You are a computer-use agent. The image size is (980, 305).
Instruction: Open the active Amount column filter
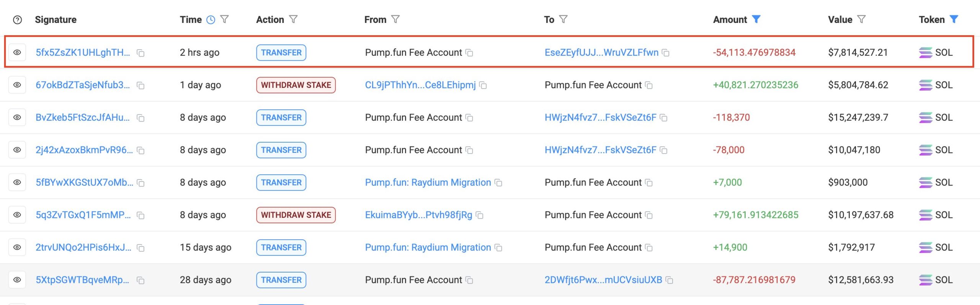coord(756,19)
